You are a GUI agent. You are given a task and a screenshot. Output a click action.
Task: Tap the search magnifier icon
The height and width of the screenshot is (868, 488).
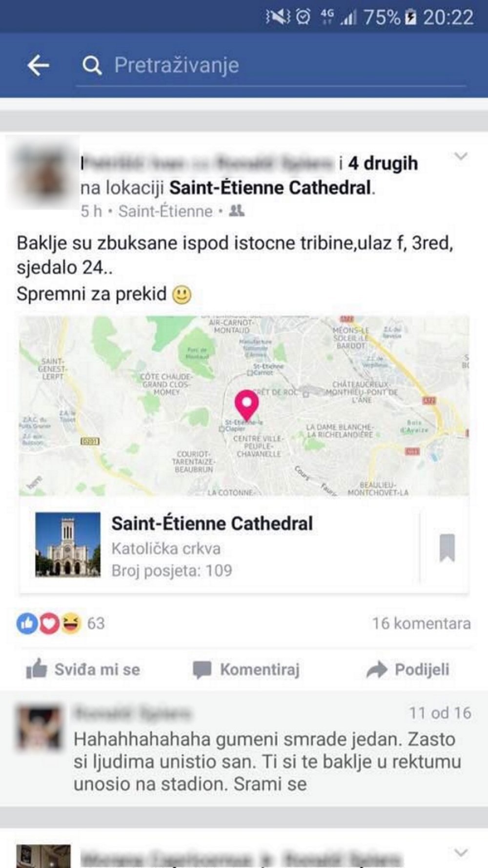(92, 65)
